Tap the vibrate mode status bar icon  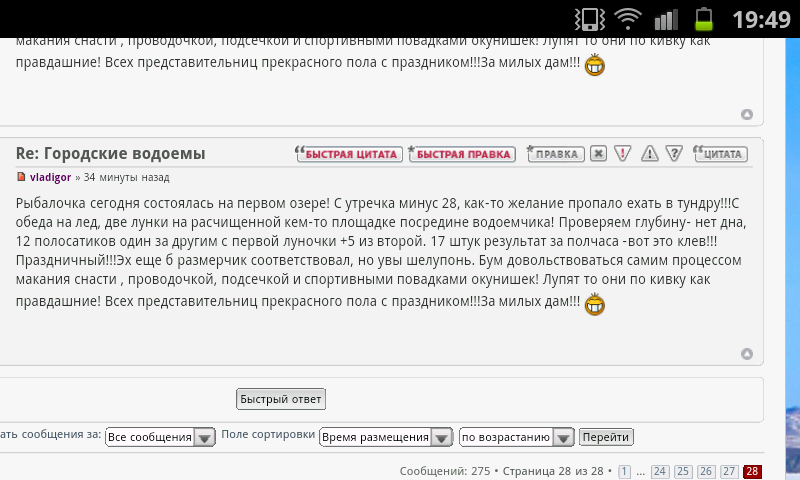[x=590, y=19]
